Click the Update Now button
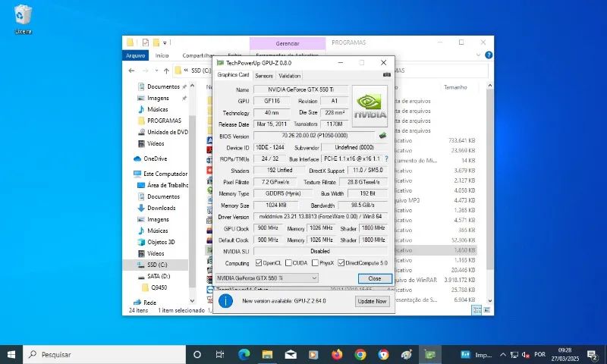607x364 pixels. 373,301
